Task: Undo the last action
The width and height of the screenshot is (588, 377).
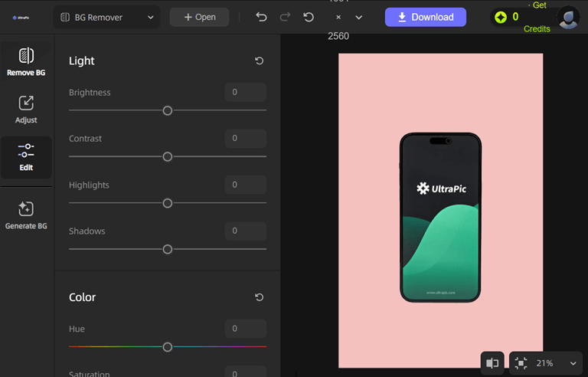Action: pyautogui.click(x=261, y=18)
